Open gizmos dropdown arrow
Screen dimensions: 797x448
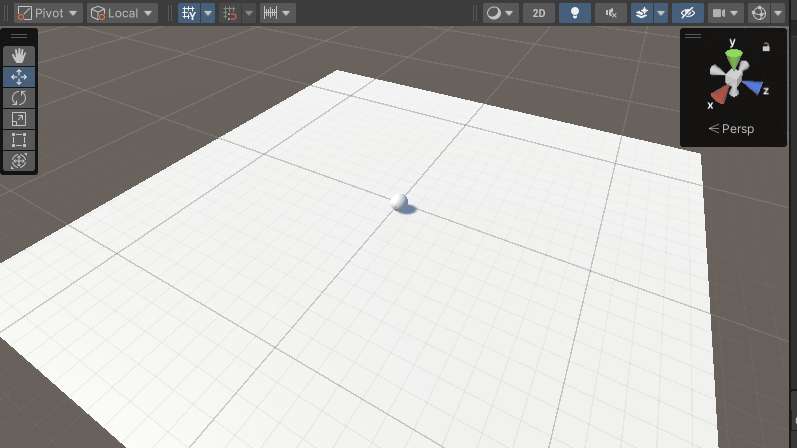pos(778,13)
